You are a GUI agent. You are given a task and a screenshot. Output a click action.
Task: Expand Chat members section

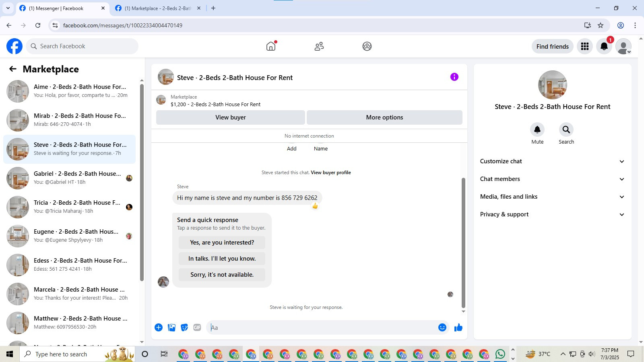pyautogui.click(x=552, y=179)
